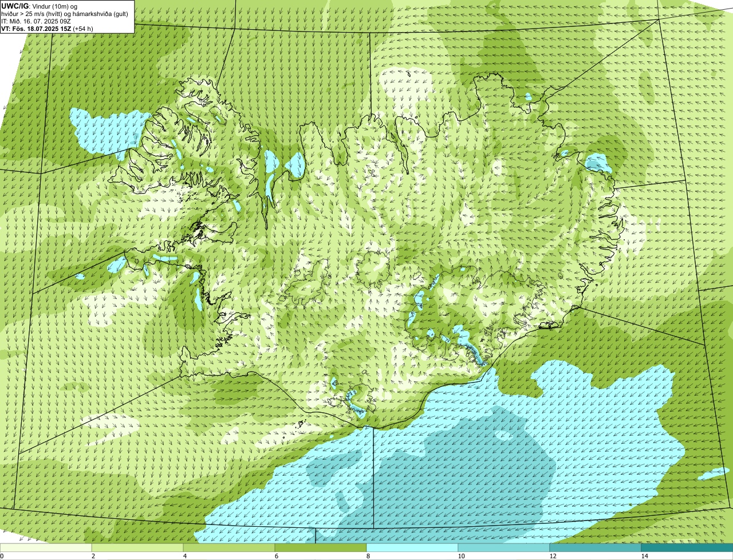Click the dark teal legend swatch above 14
733x560 pixels.
click(x=687, y=547)
